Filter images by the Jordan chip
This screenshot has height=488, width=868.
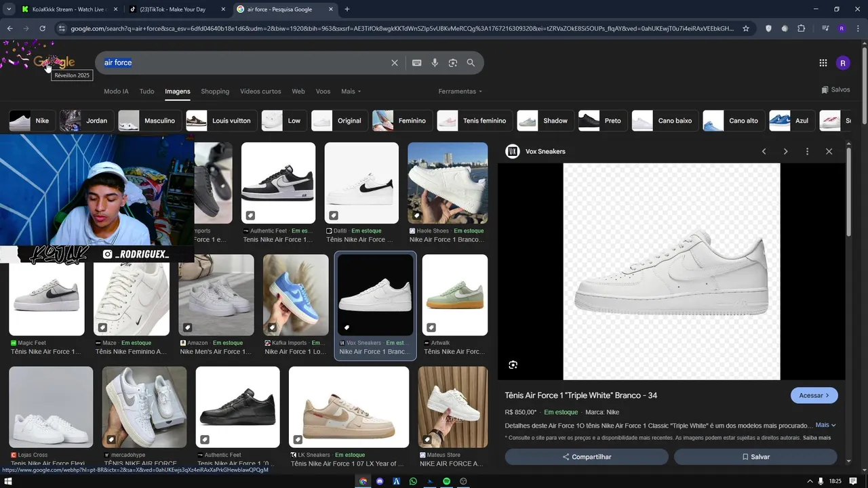coord(85,121)
